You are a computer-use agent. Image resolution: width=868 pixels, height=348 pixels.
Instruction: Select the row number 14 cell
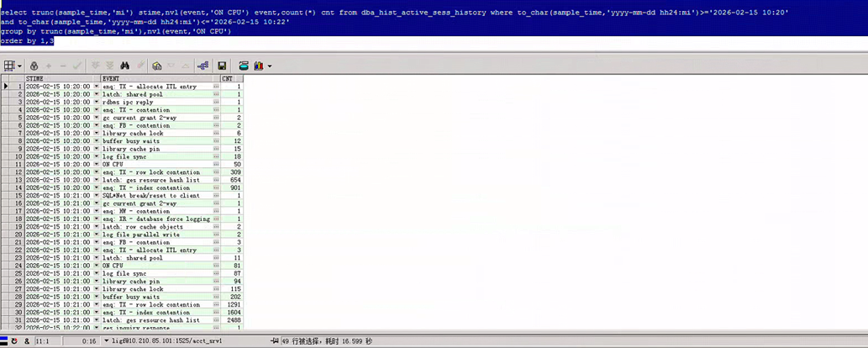coord(18,187)
